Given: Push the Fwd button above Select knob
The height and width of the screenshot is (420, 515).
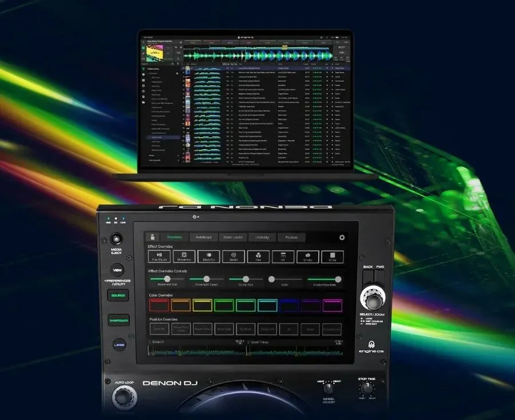Looking at the screenshot, I should 380,277.
